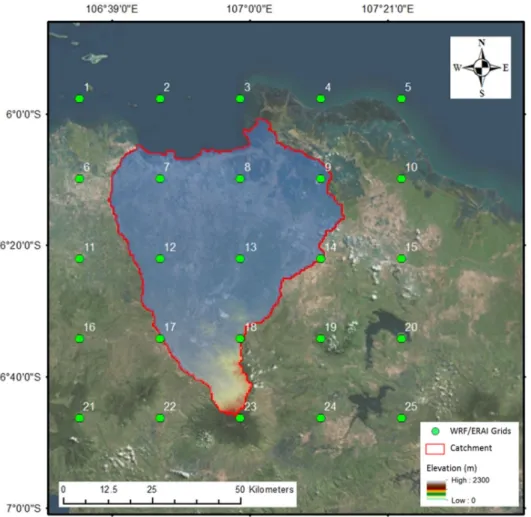531x517 pixels.
Task: Click the green grid point numbered 4
Action: click(321, 99)
